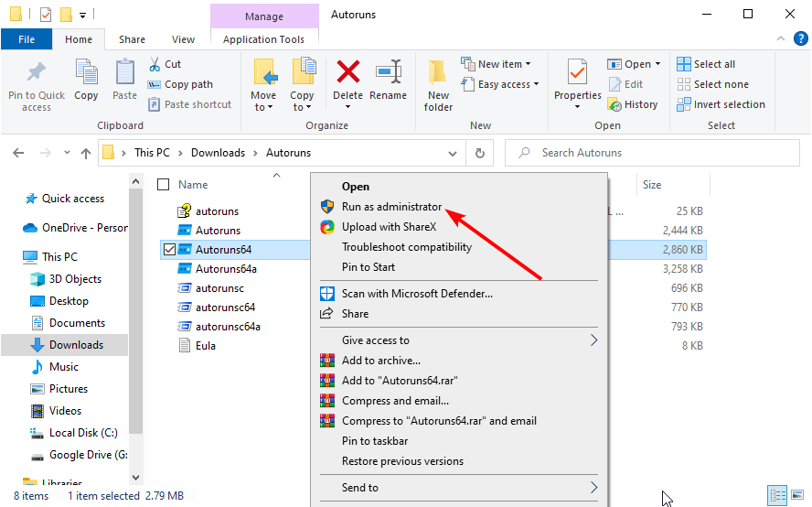
Task: Click Edit in the Open group
Action: (625, 84)
